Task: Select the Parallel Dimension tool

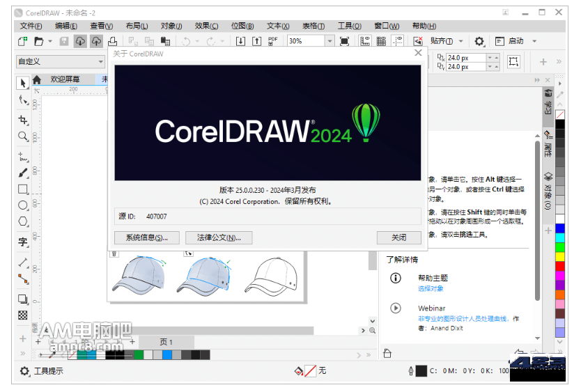Action: click(x=23, y=262)
